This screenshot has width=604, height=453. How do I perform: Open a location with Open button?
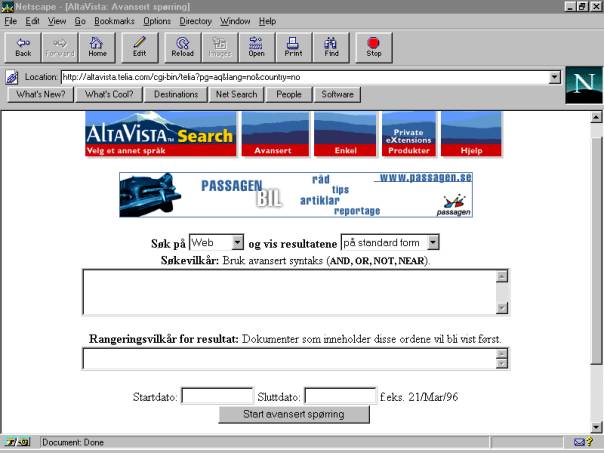[x=257, y=48]
